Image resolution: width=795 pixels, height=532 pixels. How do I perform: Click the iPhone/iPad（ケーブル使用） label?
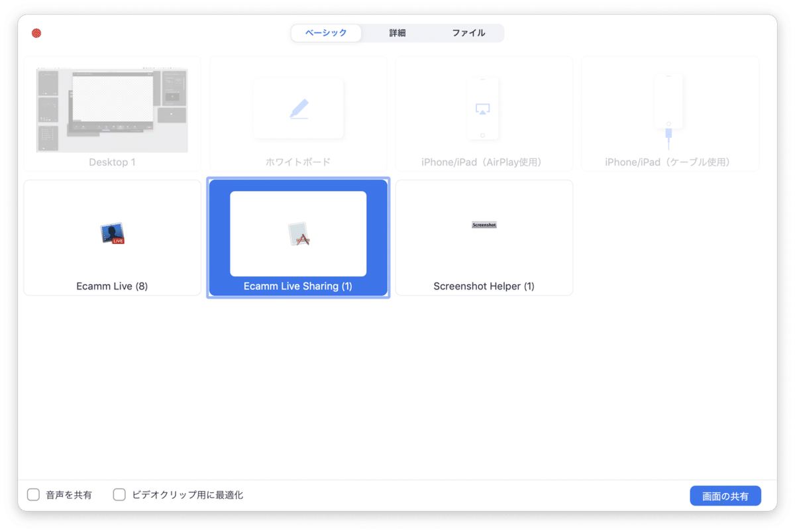click(669, 162)
